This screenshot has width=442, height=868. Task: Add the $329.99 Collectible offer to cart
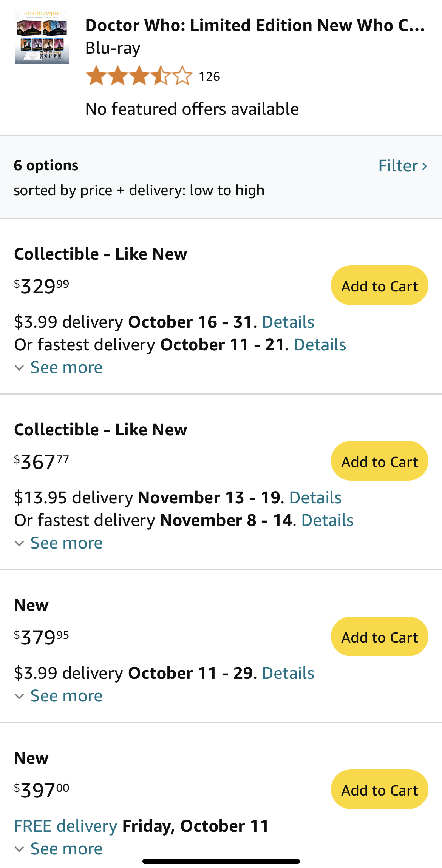pyautogui.click(x=379, y=285)
